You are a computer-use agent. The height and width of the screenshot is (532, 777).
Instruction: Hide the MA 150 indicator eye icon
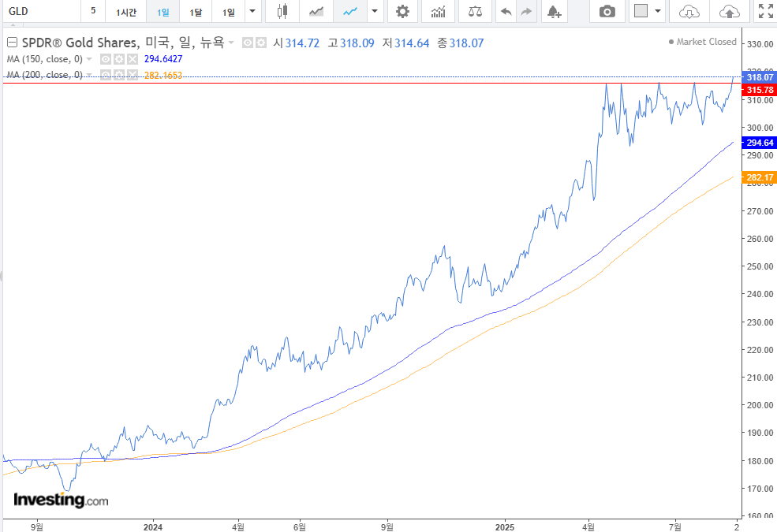pyautogui.click(x=106, y=59)
